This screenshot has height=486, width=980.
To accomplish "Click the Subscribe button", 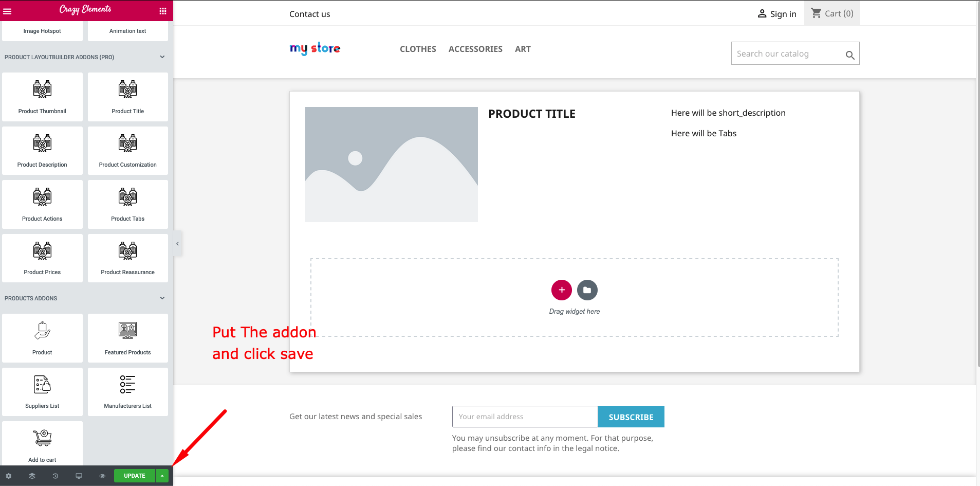I will click(631, 417).
